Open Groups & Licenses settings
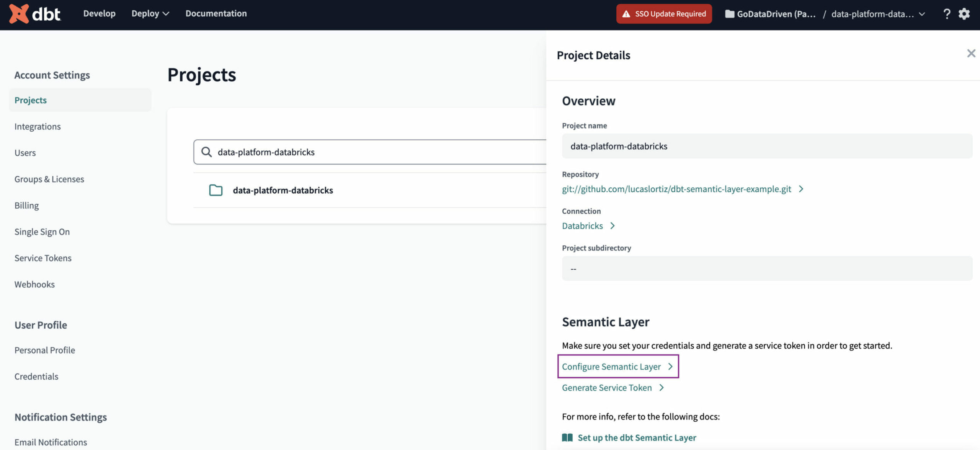980x450 pixels. [x=49, y=179]
